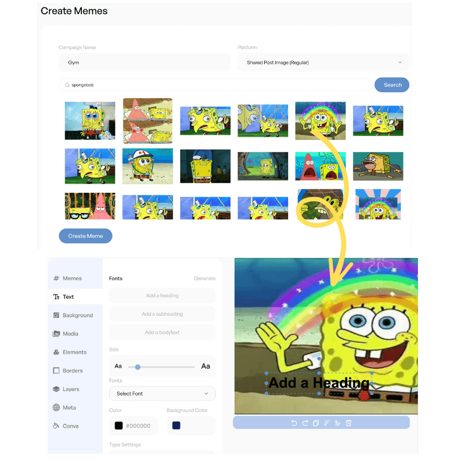Image resolution: width=476 pixels, height=476 pixels.
Task: Pick the caveman SpongeBob meme thumbnail
Action: click(378, 167)
